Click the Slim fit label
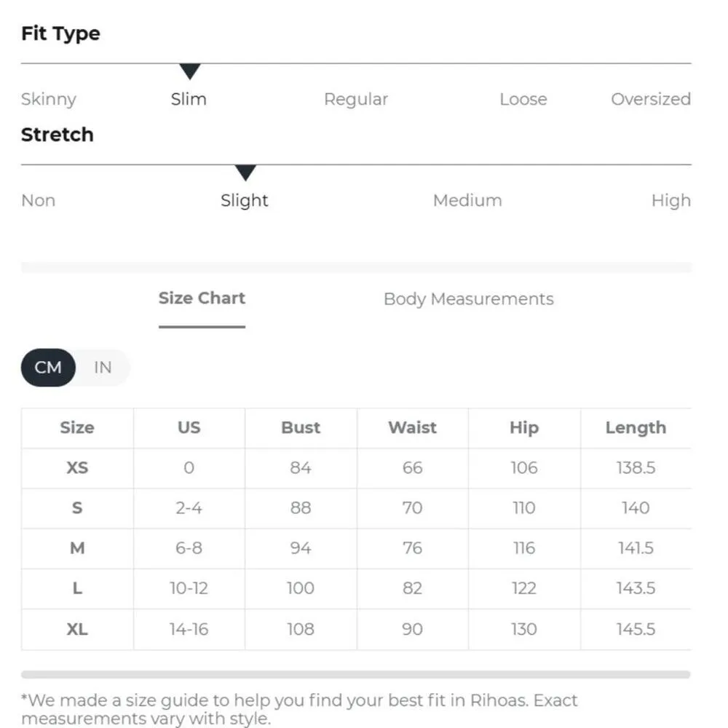This screenshot has height=728, width=728. [189, 100]
